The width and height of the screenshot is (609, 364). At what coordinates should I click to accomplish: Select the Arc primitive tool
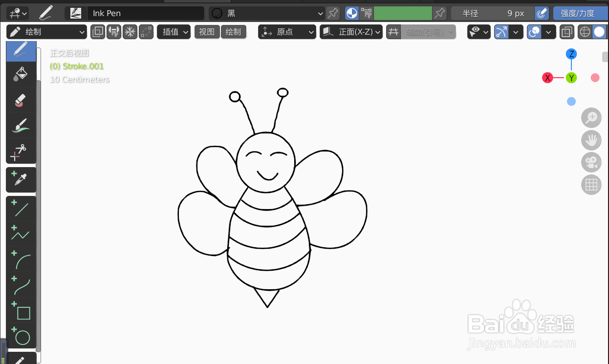(x=21, y=260)
